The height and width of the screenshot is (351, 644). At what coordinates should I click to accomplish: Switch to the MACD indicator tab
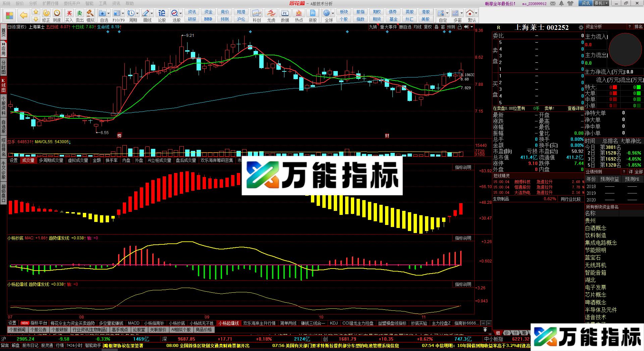click(133, 323)
